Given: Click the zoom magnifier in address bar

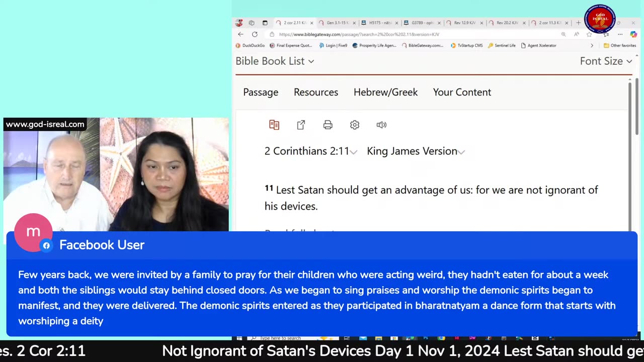Looking at the screenshot, I should point(563,34).
